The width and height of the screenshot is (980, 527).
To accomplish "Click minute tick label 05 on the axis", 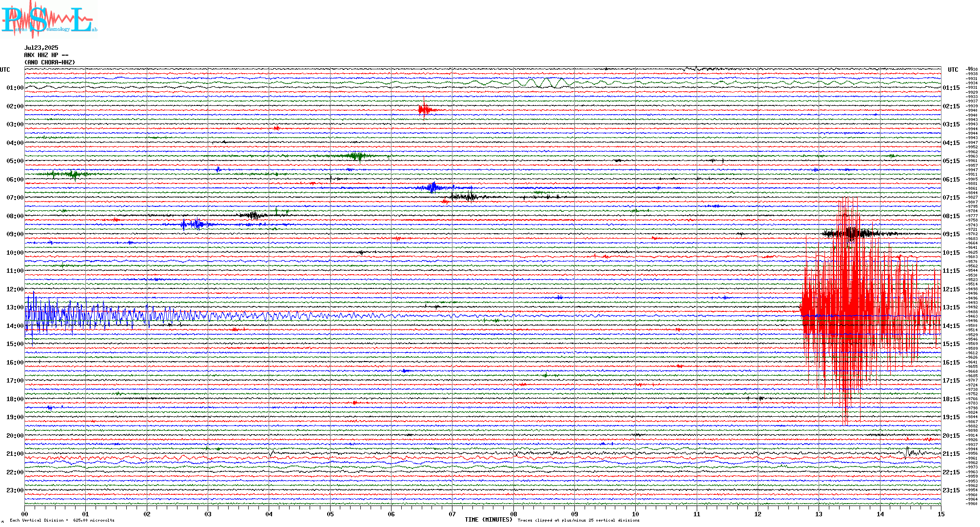I will tap(330, 514).
